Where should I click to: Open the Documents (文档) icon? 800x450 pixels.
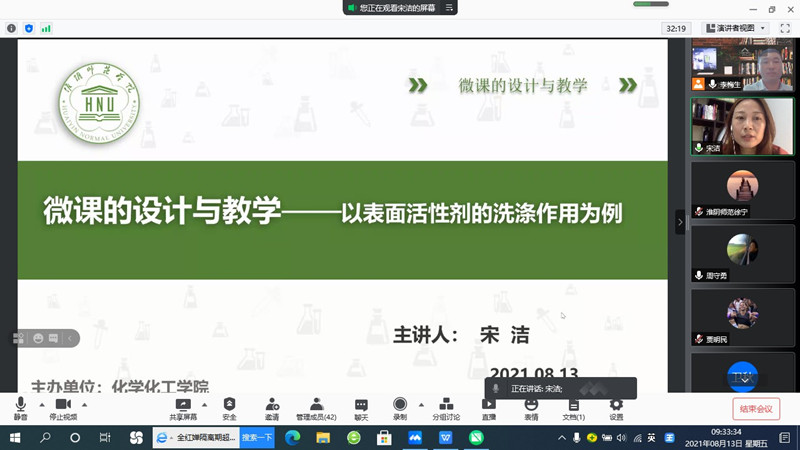coord(573,406)
